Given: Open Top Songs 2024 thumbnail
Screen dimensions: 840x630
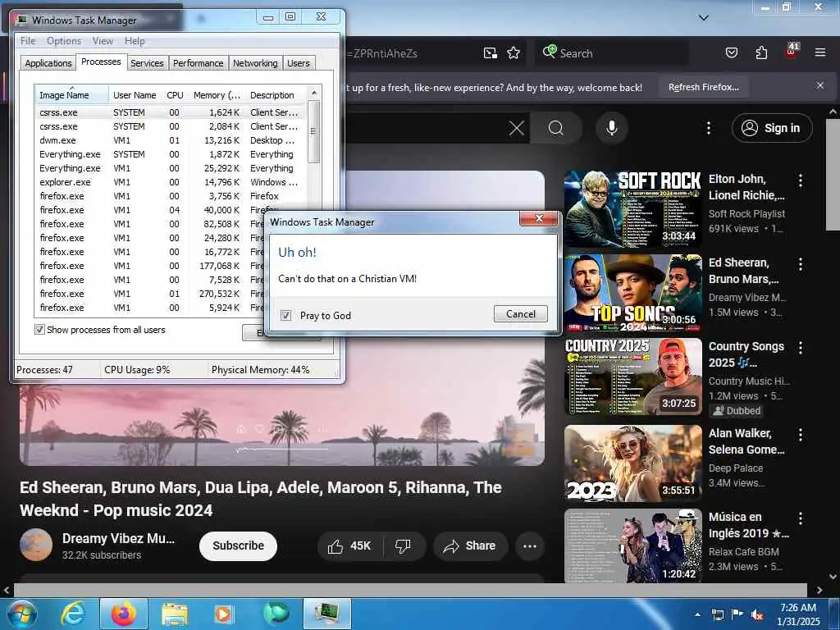Looking at the screenshot, I should click(632, 293).
